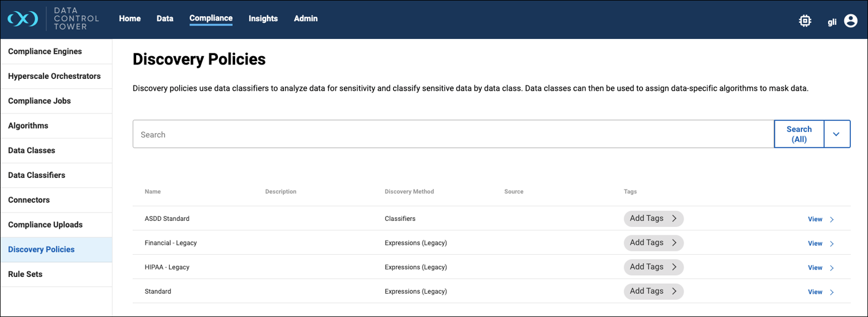
Task: Click the Data Control Tower logo
Action: 53,19
